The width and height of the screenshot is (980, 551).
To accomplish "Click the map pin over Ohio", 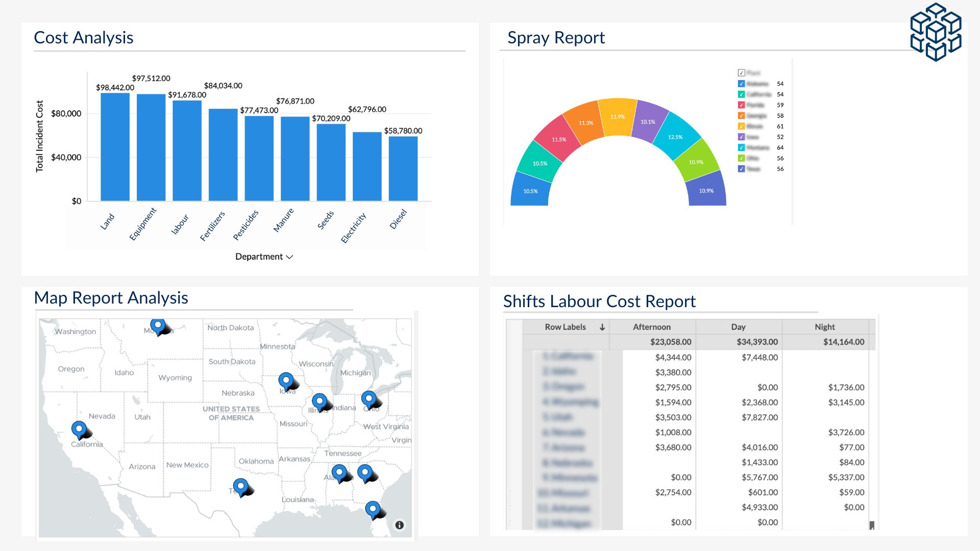I will click(x=369, y=399).
